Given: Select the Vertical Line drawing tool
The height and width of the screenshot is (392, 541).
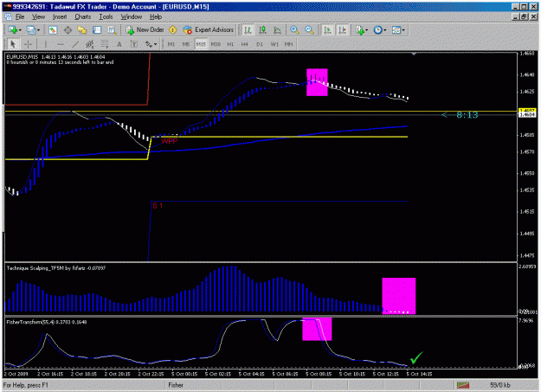Looking at the screenshot, I should coord(45,44).
